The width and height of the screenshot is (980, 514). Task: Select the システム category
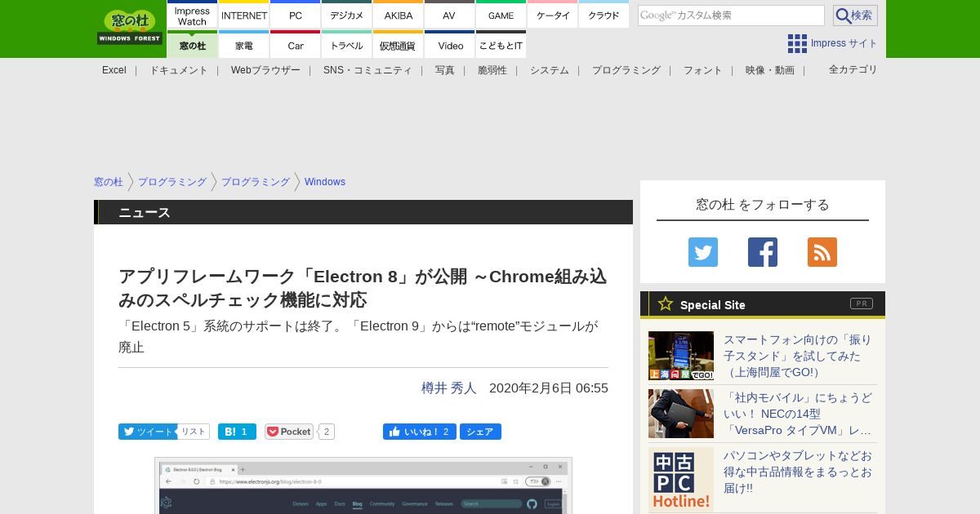[550, 70]
